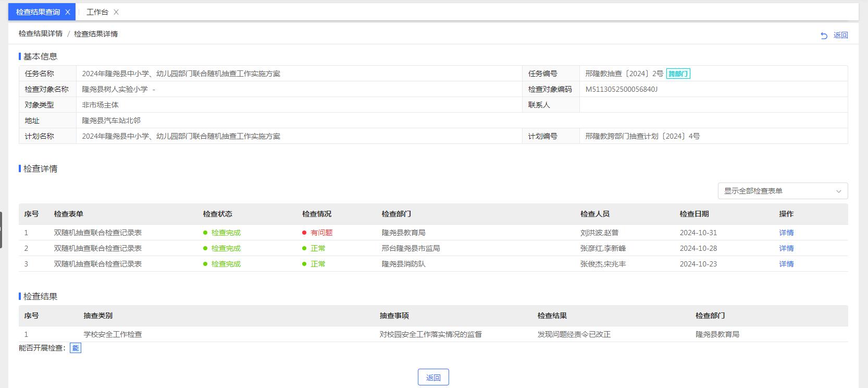Open 详情 for 邢台隆尧县市监局 inspection row
Viewport: 868px width, 388px height.
(x=786, y=248)
